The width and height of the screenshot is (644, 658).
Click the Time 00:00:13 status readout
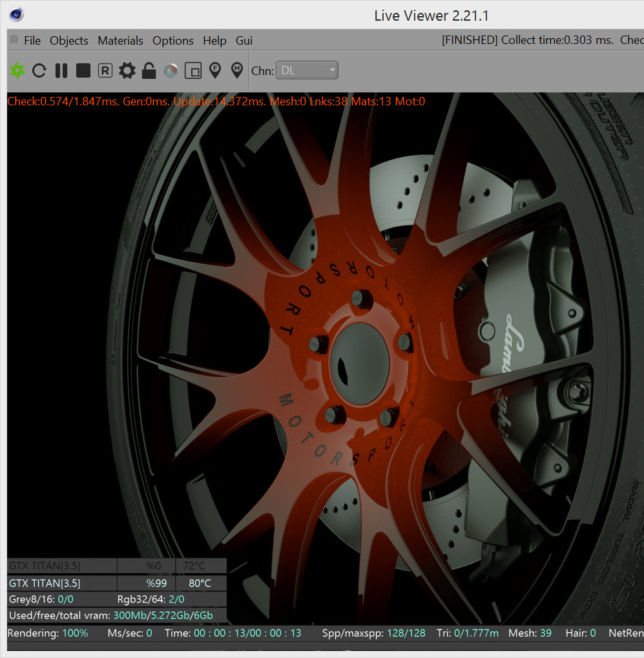click(x=233, y=633)
